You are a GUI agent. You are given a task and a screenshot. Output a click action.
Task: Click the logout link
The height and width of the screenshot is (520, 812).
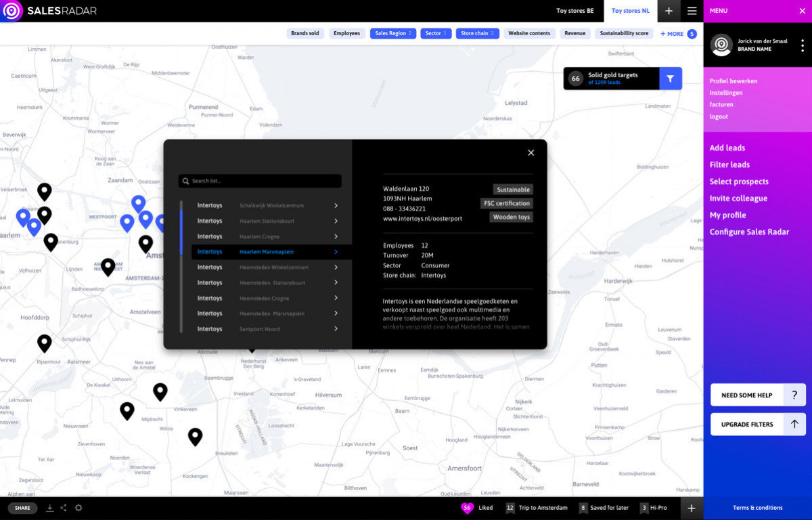[x=719, y=116]
